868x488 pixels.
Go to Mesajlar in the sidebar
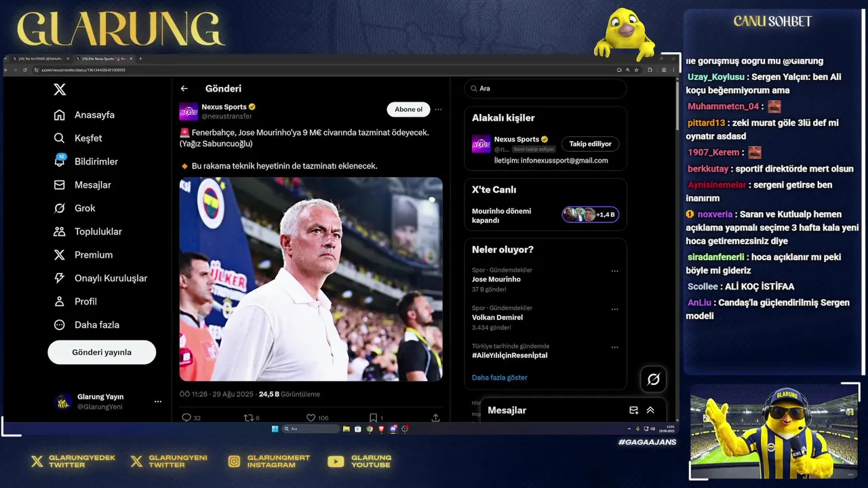[x=83, y=185]
